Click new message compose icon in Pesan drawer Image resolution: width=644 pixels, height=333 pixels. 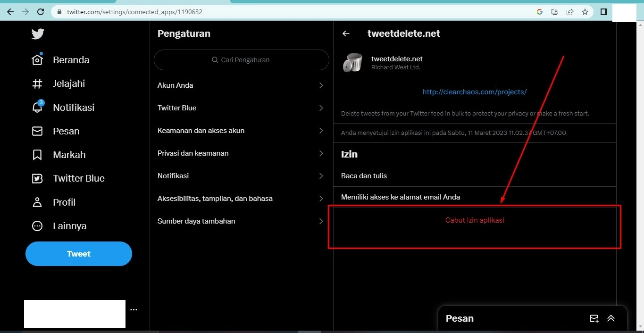(x=594, y=318)
